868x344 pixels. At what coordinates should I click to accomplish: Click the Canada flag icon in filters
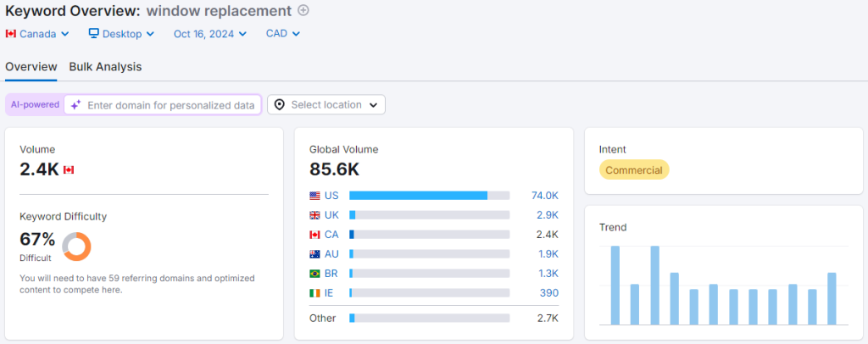(x=11, y=34)
